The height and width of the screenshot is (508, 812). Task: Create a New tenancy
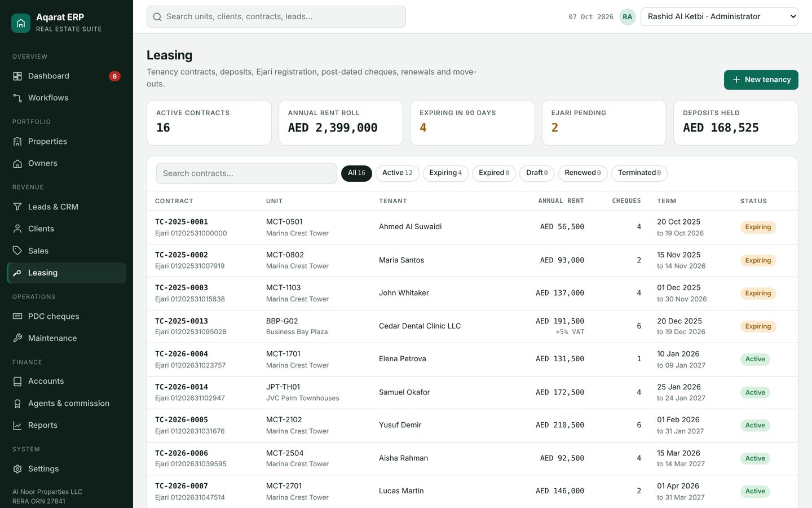(761, 80)
